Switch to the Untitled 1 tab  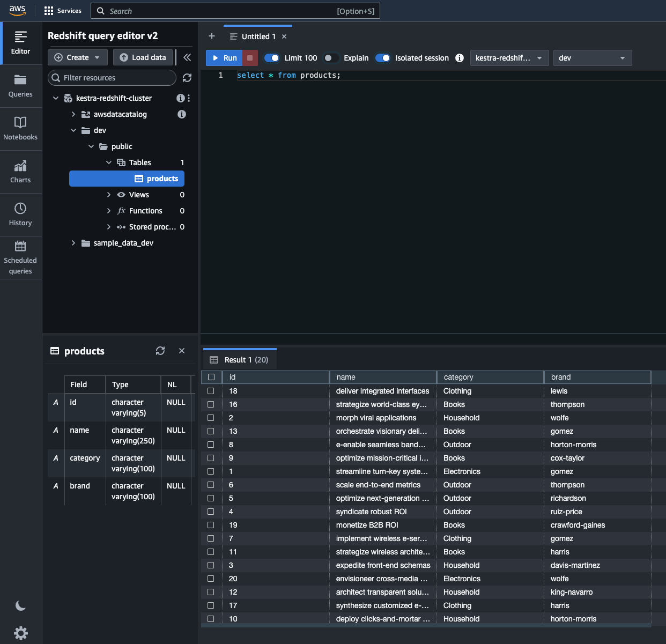pos(257,36)
